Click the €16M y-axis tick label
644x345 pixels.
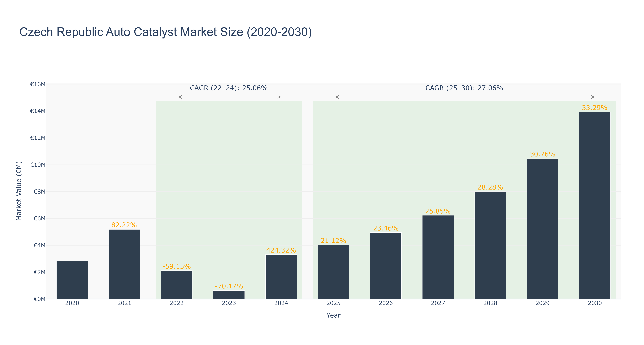click(38, 84)
